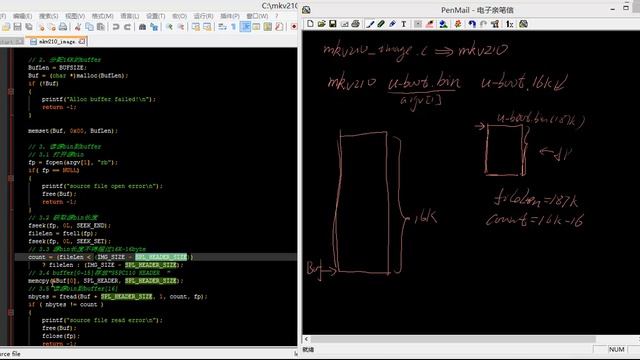Open Replace dialog from toolbar
The image size is (640, 360).
154,27
